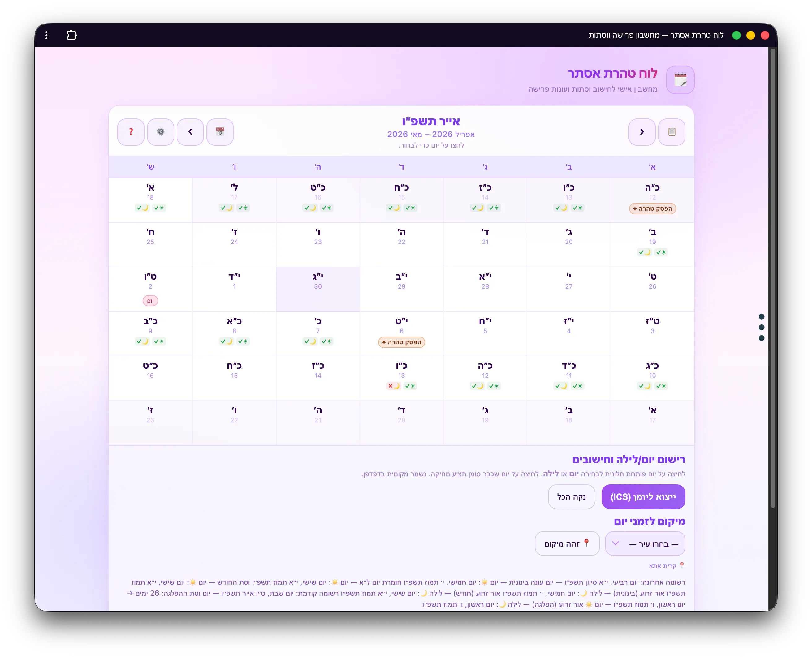
Task: Click the sun check badge on כ"ב 9
Action: pyautogui.click(x=159, y=341)
